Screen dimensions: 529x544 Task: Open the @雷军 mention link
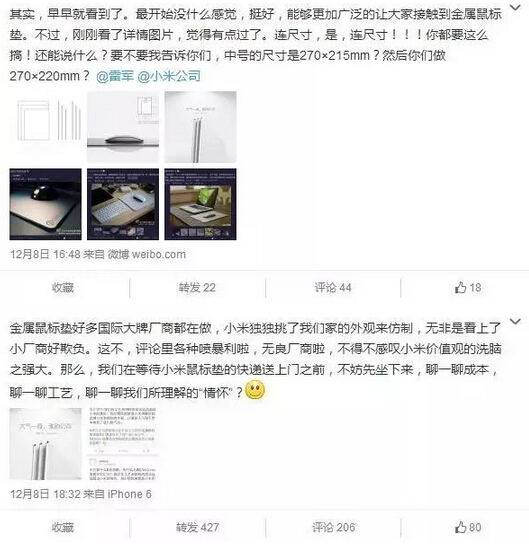pyautogui.click(x=115, y=76)
